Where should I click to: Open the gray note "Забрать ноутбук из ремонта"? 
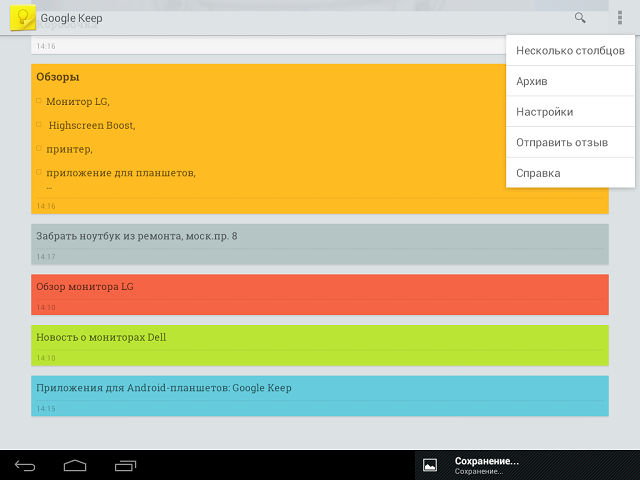click(320, 244)
